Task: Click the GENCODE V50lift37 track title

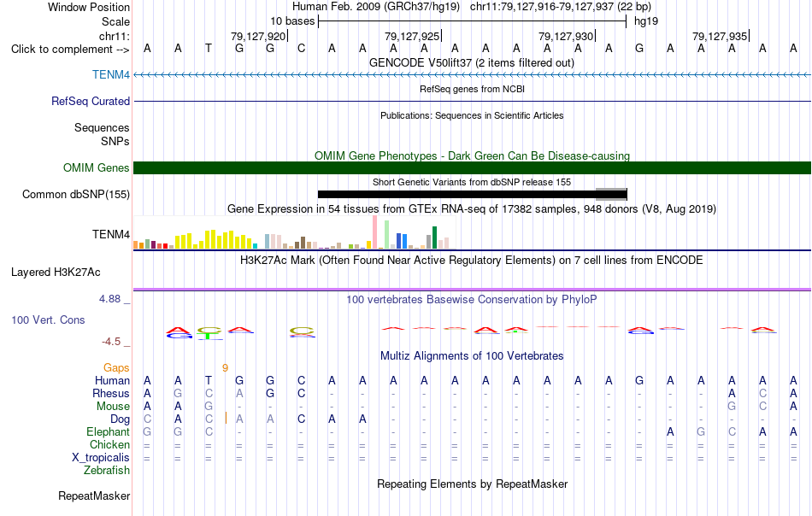Action: pos(472,62)
